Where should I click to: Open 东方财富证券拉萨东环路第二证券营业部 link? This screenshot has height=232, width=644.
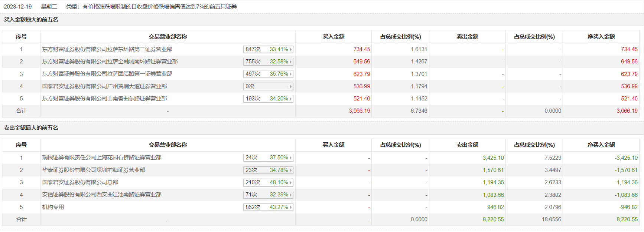pos(107,49)
